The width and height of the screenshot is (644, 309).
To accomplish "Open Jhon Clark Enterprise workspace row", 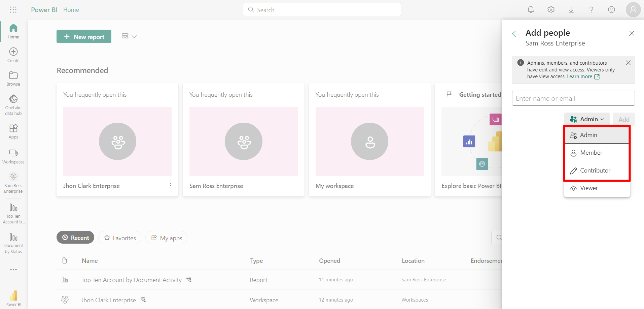I will click(x=108, y=300).
